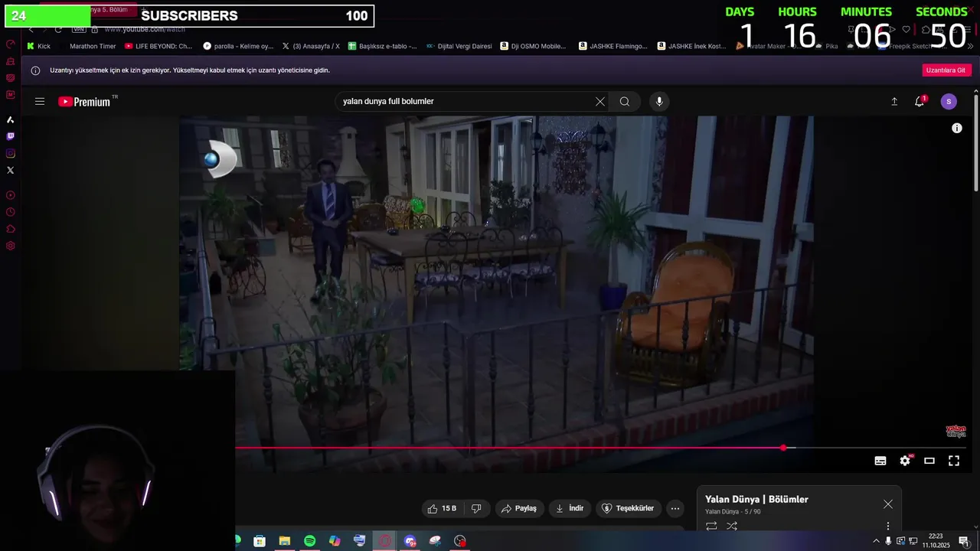Open 'parolla - Kelime oy...' bookmark
Image resolution: width=980 pixels, height=551 pixels.
point(238,46)
